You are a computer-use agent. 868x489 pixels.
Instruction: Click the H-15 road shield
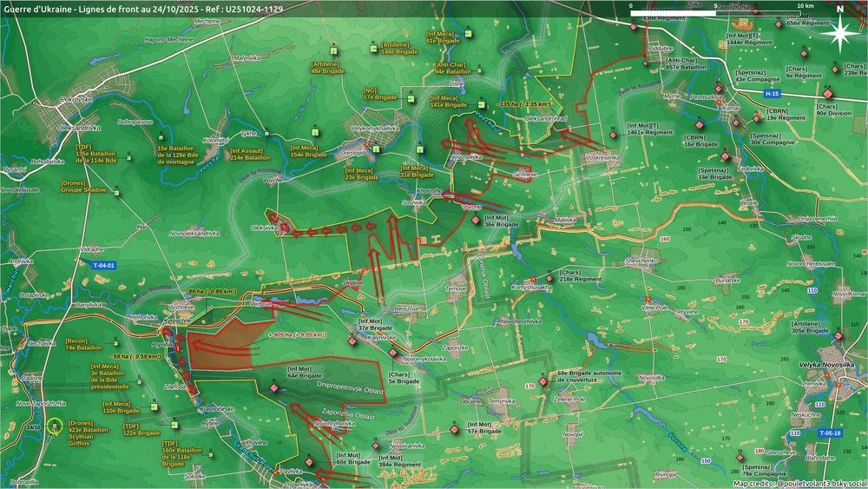pyautogui.click(x=772, y=94)
